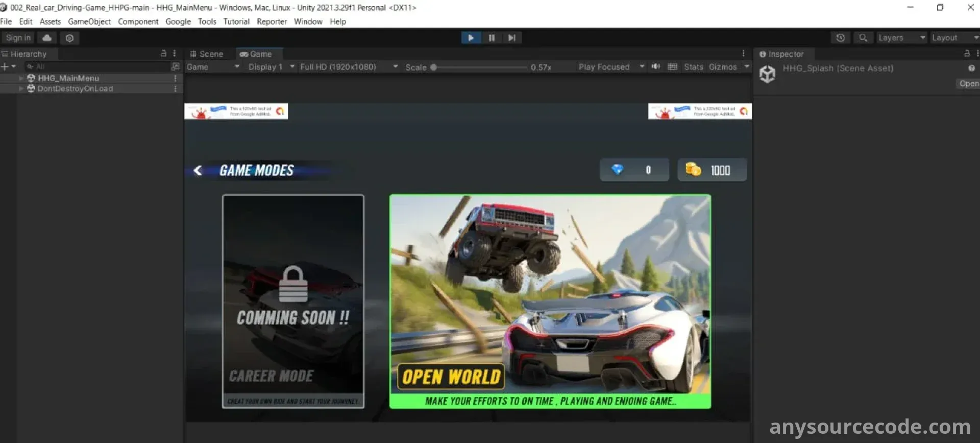
Task: Click the Scale slider handle
Action: coord(433,67)
